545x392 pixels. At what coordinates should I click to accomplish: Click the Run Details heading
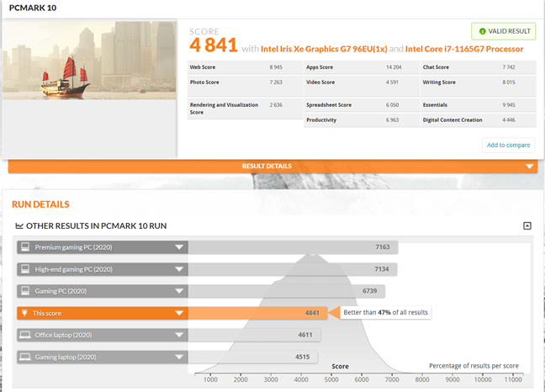point(40,204)
